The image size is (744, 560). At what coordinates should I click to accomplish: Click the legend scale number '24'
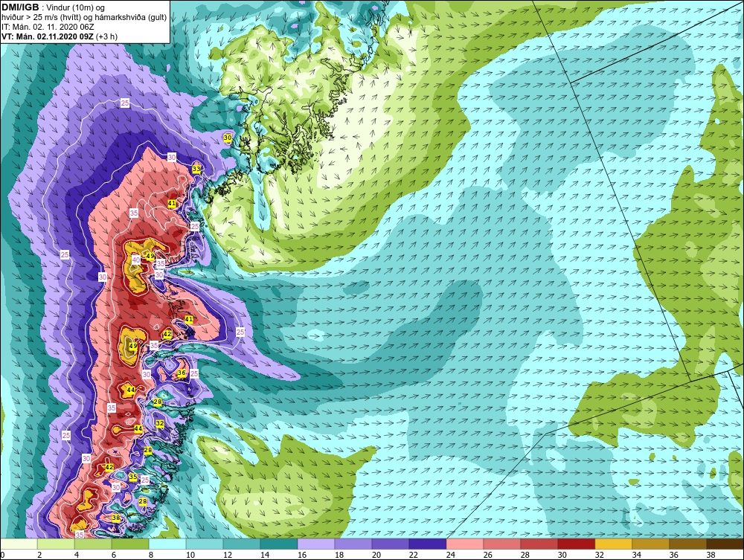[x=450, y=555]
